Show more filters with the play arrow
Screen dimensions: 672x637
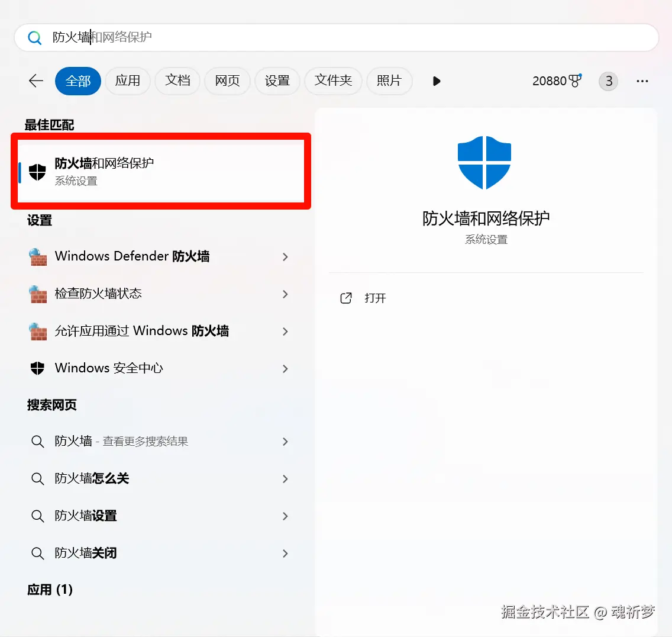(x=437, y=81)
